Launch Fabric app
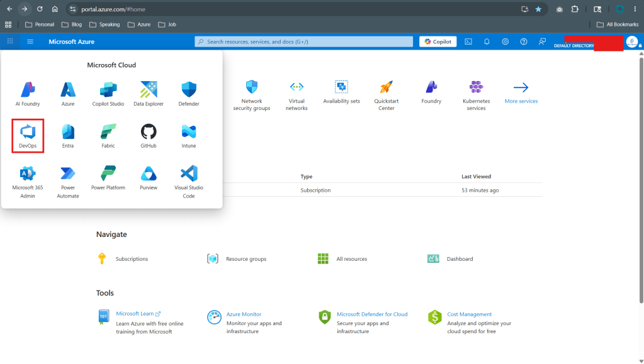 click(x=108, y=136)
